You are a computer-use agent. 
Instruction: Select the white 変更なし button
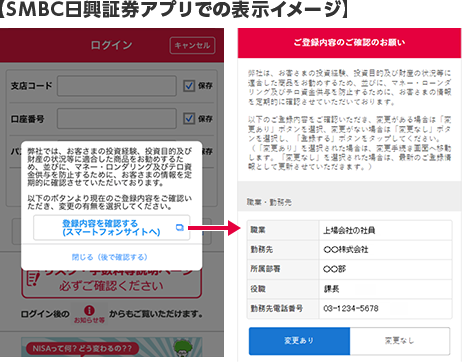400,341
